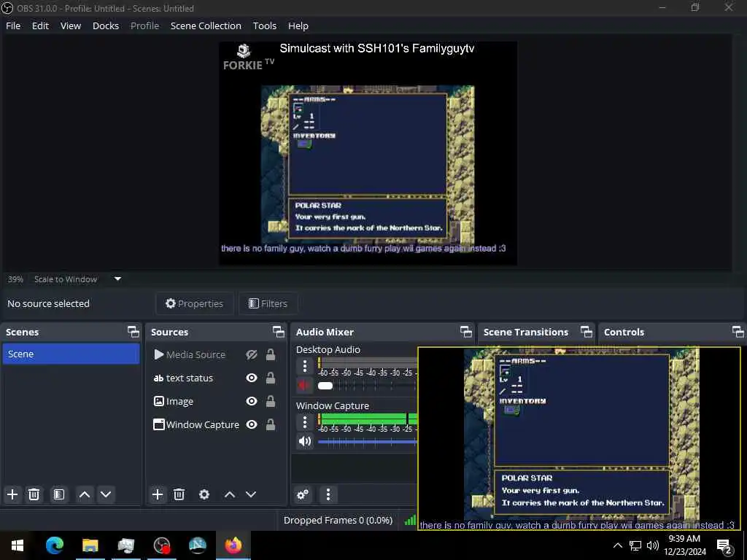Click the taskbar clock 9:39 AM
Screen dimensions: 747x560
[x=684, y=539]
